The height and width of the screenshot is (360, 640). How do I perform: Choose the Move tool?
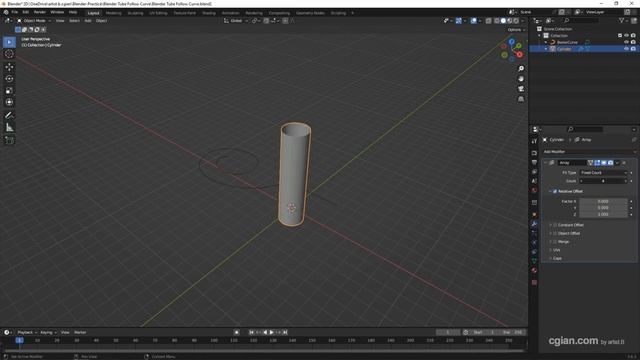[9, 67]
